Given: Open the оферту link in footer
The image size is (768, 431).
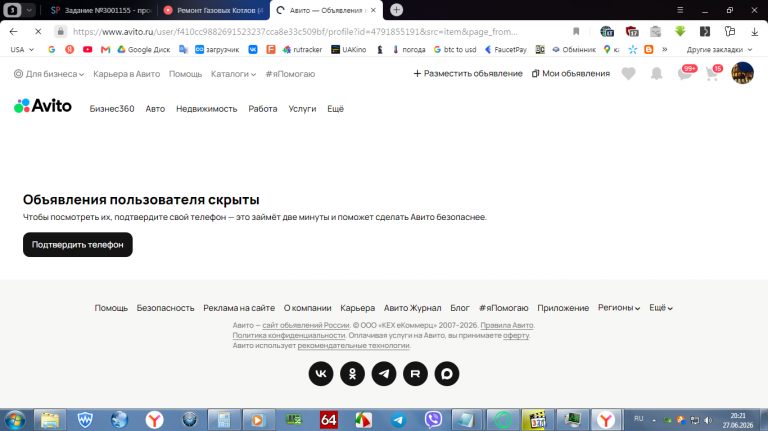Looking at the screenshot, I should click(516, 335).
